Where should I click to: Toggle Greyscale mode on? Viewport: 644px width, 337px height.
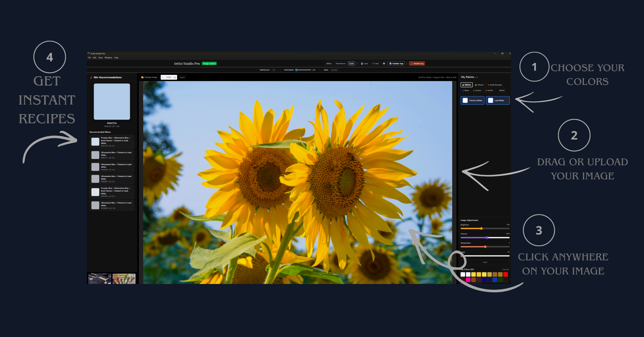click(x=274, y=70)
